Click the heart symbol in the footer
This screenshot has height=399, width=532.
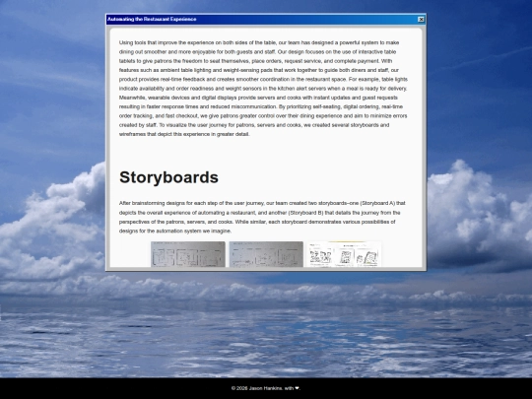pyautogui.click(x=297, y=388)
